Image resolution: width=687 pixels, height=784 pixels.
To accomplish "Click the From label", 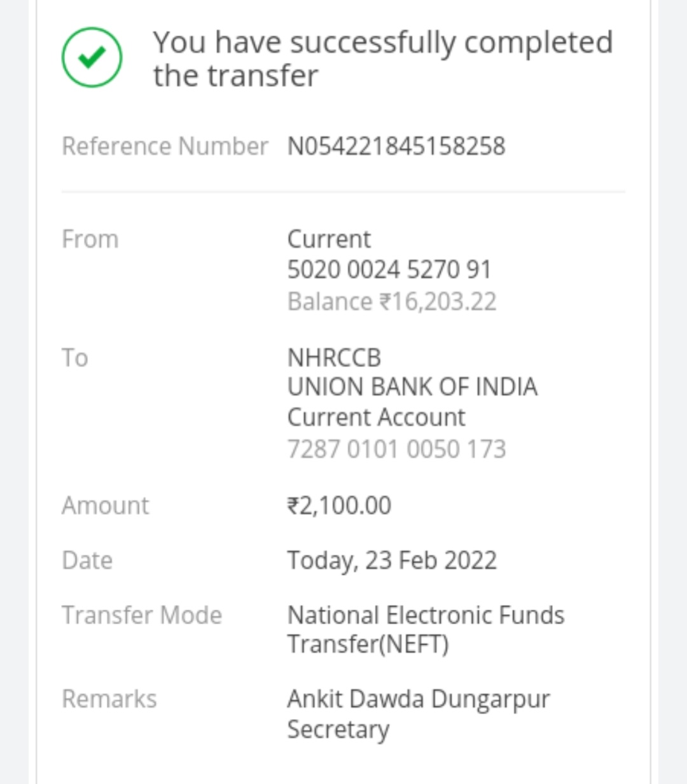I will pos(90,239).
